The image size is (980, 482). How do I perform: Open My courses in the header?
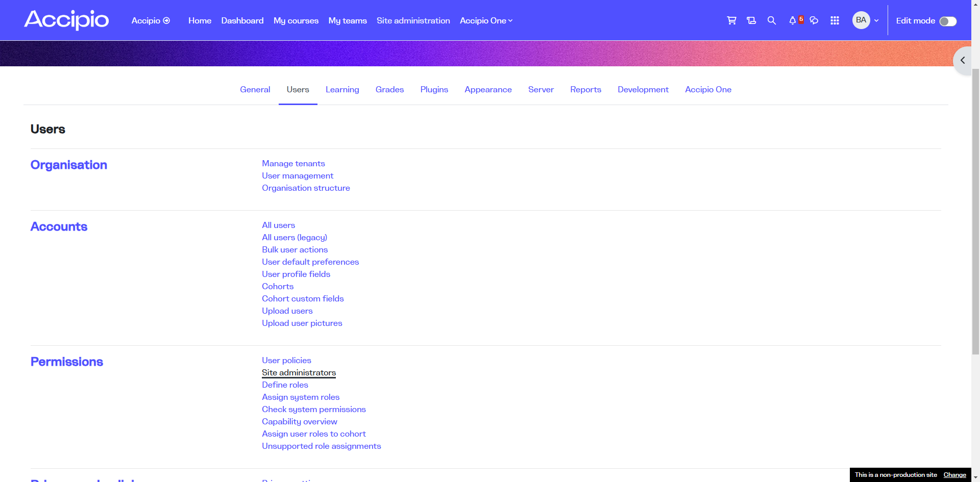coord(296,20)
